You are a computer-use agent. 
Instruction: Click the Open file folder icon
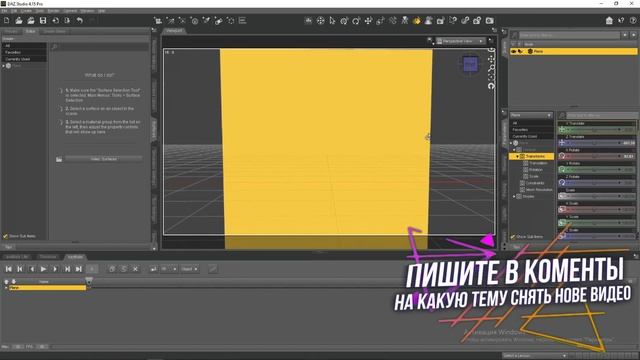point(19,20)
